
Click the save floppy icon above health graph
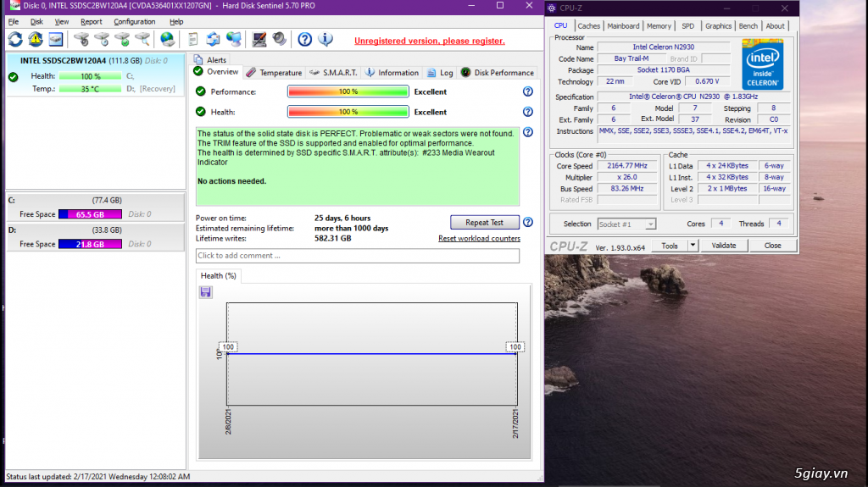click(x=206, y=292)
